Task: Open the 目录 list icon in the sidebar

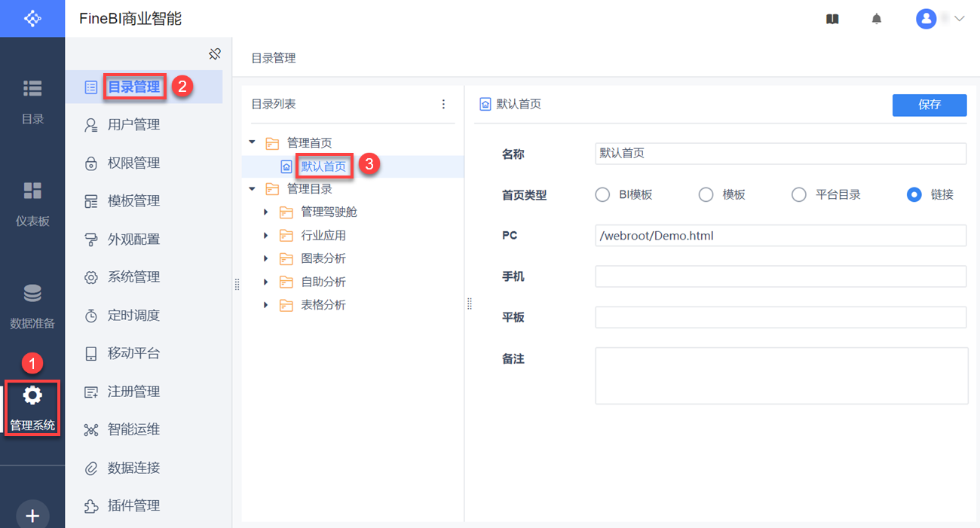Action: [x=32, y=89]
